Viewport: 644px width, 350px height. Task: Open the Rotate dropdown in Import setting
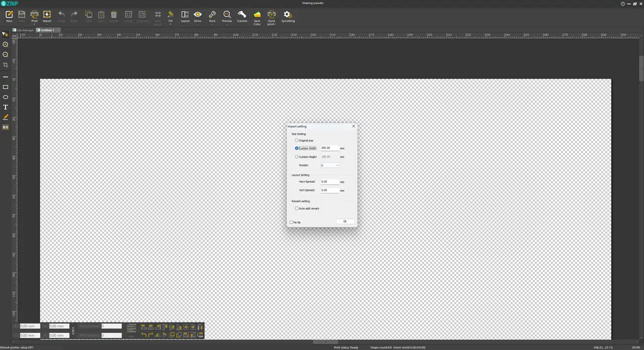[x=330, y=165]
